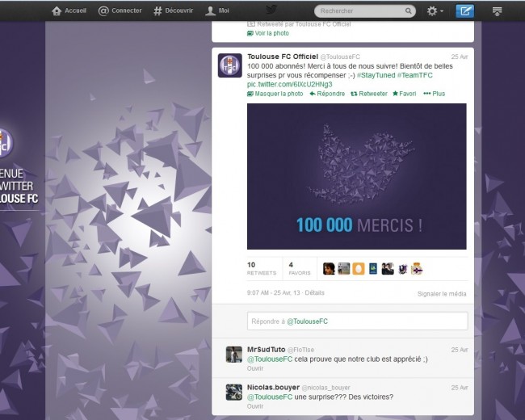
Task: Open the fourth blue retweeter avatar
Action: click(x=373, y=269)
